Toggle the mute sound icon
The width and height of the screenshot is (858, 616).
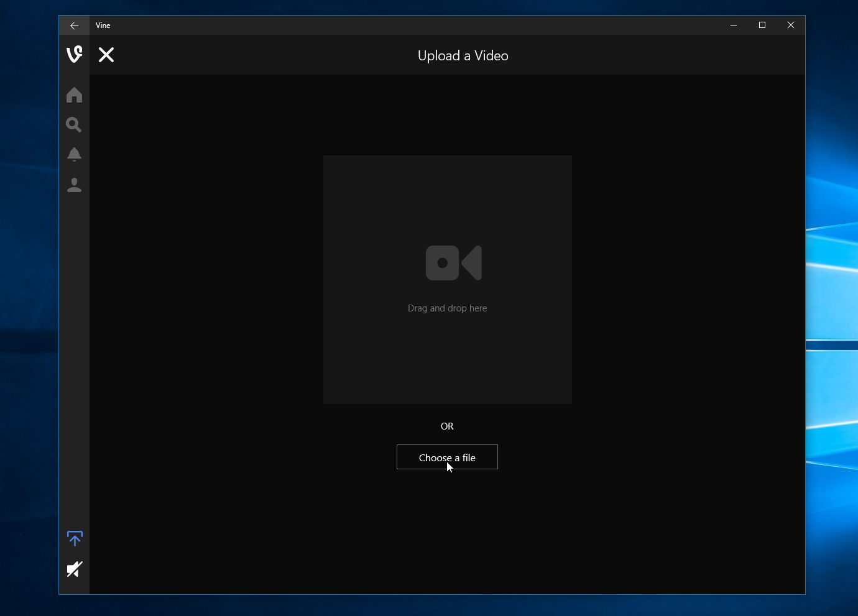tap(75, 569)
